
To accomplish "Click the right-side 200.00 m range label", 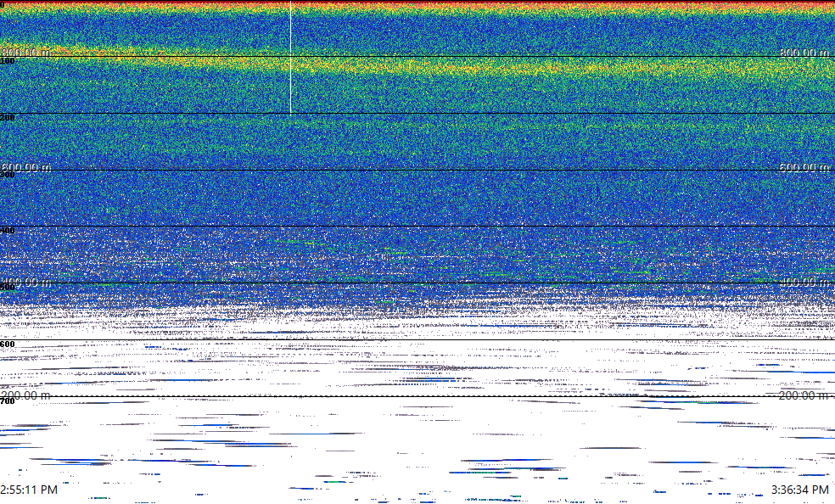I will pos(804,395).
